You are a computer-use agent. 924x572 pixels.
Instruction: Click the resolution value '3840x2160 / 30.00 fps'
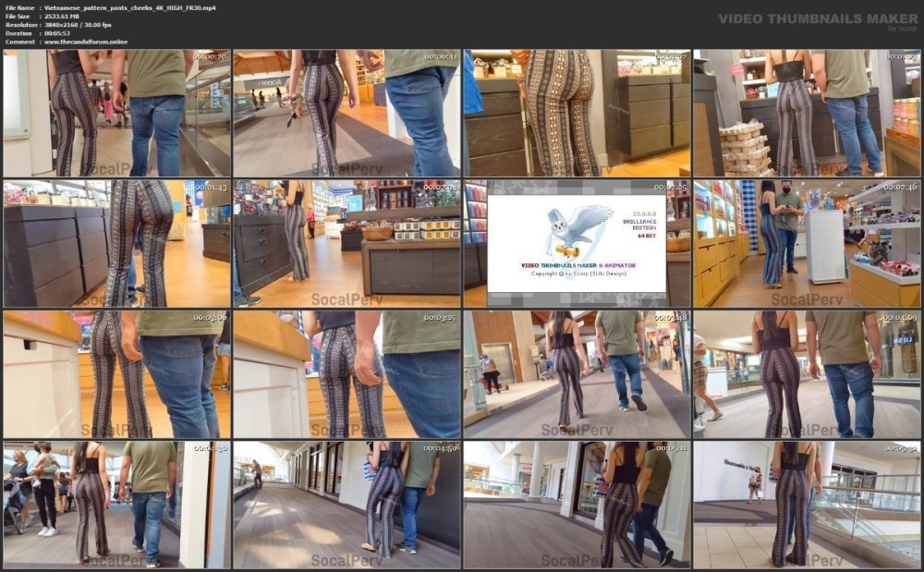click(78, 25)
